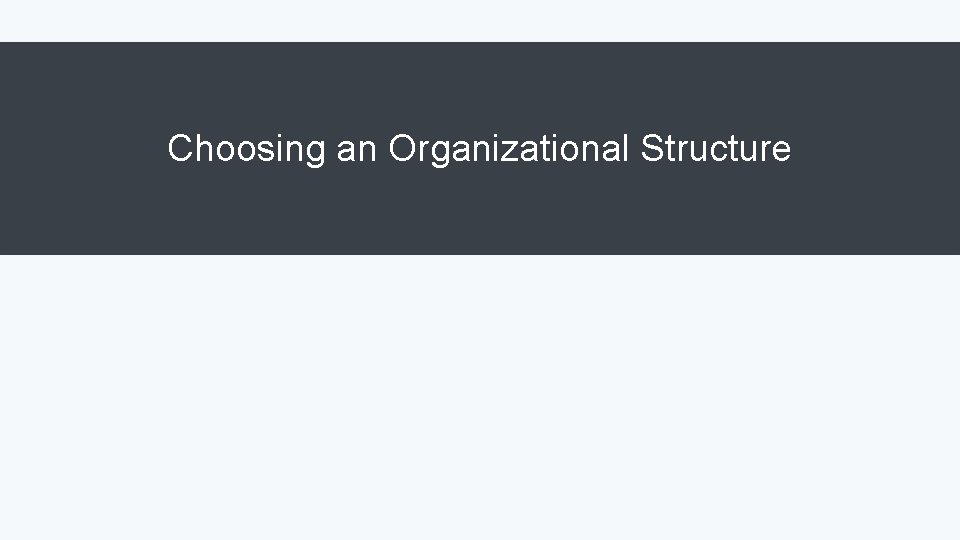Click the space between "Organizational" and "Structure"

(x=635, y=149)
